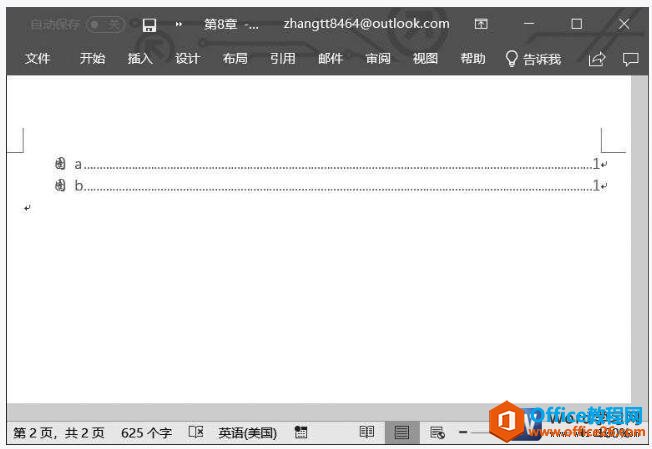
Task: Open the 文件 menu
Action: click(x=37, y=58)
